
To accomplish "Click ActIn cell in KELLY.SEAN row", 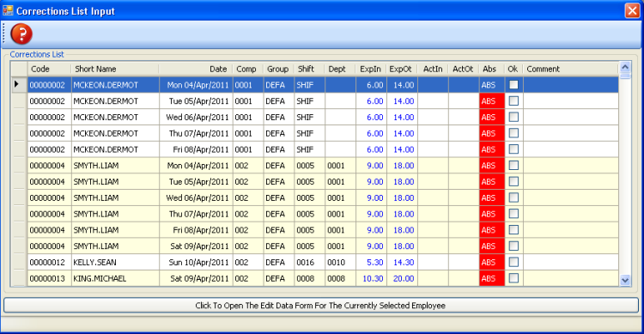I will pyautogui.click(x=433, y=262).
